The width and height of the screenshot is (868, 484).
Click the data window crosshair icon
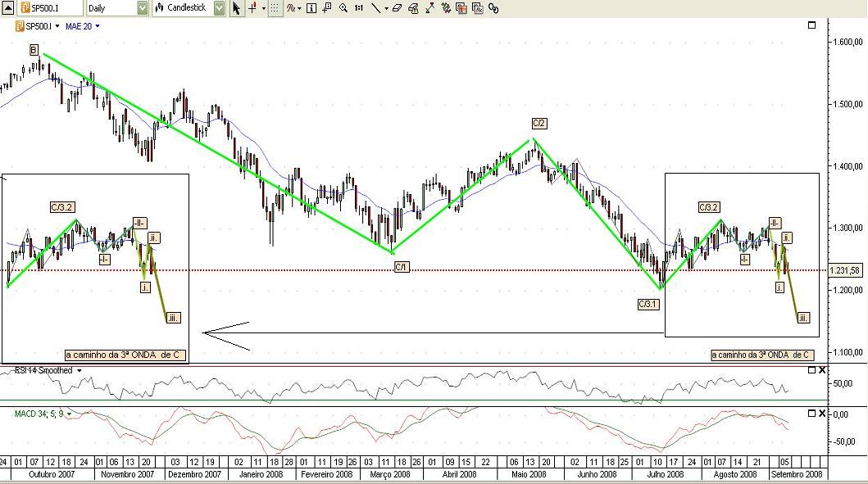(327, 7)
